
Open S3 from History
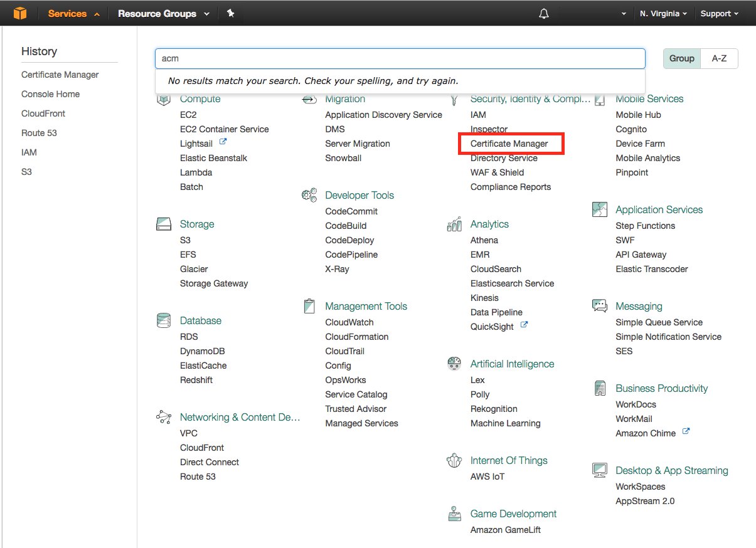(x=26, y=172)
